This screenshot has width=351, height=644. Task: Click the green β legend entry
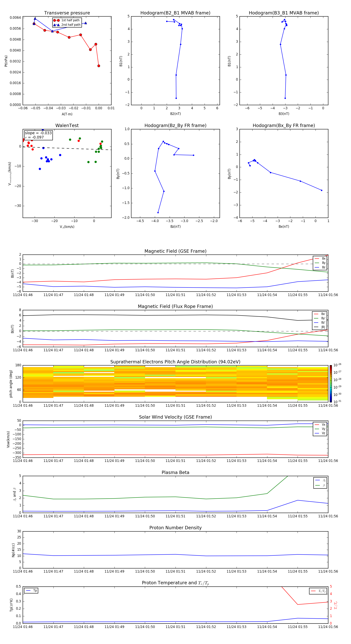tap(320, 486)
